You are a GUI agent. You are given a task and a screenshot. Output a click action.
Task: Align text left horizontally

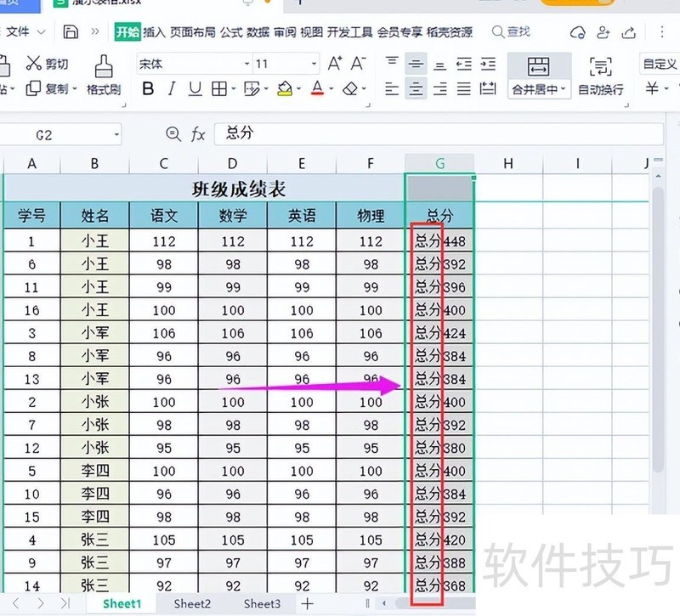[392, 89]
